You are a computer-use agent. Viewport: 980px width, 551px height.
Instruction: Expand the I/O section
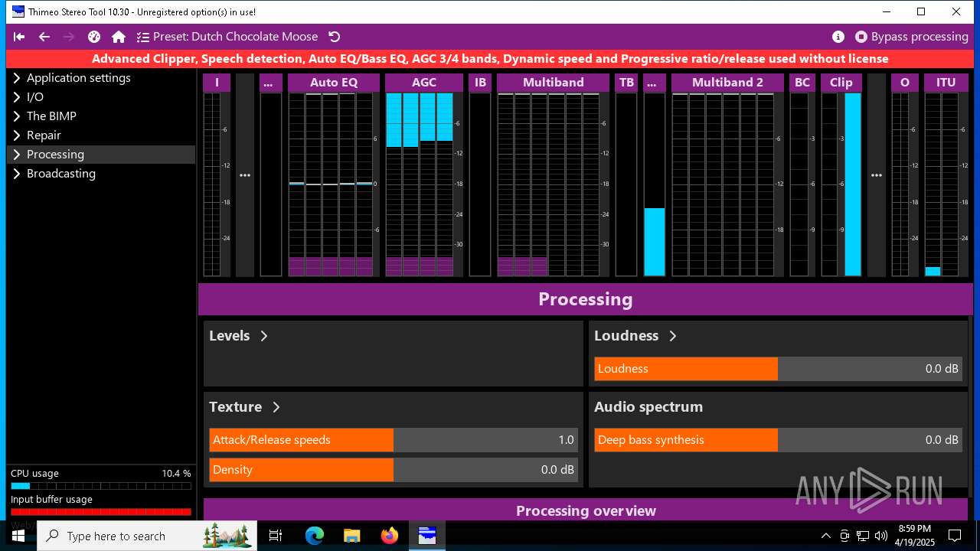click(101, 97)
